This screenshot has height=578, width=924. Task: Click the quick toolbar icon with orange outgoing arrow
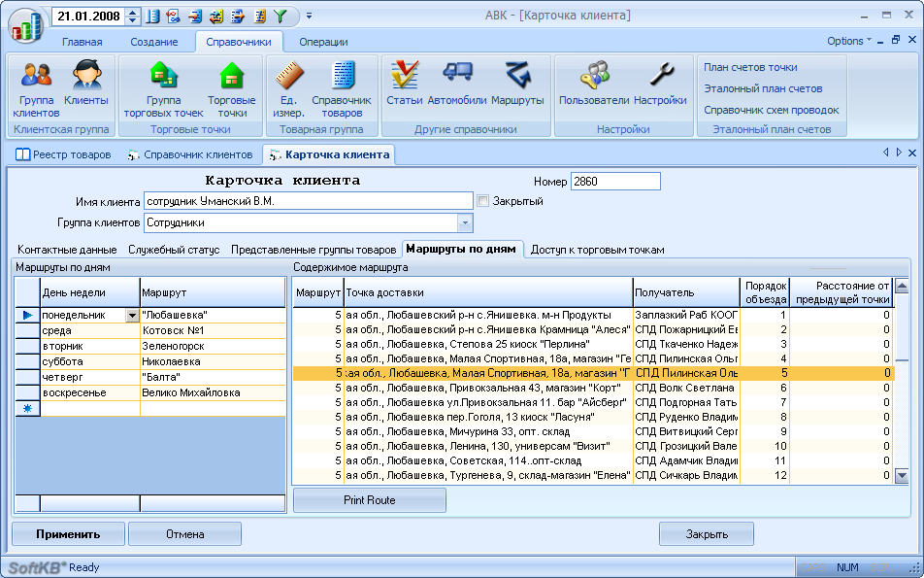[238, 17]
